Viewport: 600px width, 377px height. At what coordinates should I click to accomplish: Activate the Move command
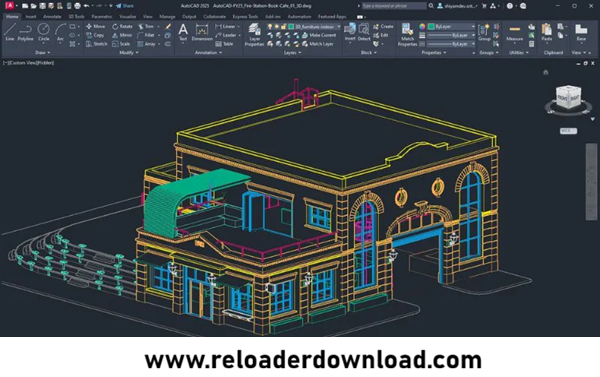[95, 26]
